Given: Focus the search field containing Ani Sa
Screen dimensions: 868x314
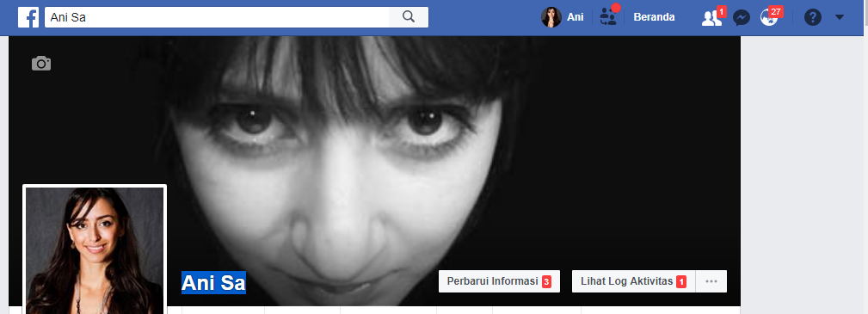Looking at the screenshot, I should (x=217, y=17).
